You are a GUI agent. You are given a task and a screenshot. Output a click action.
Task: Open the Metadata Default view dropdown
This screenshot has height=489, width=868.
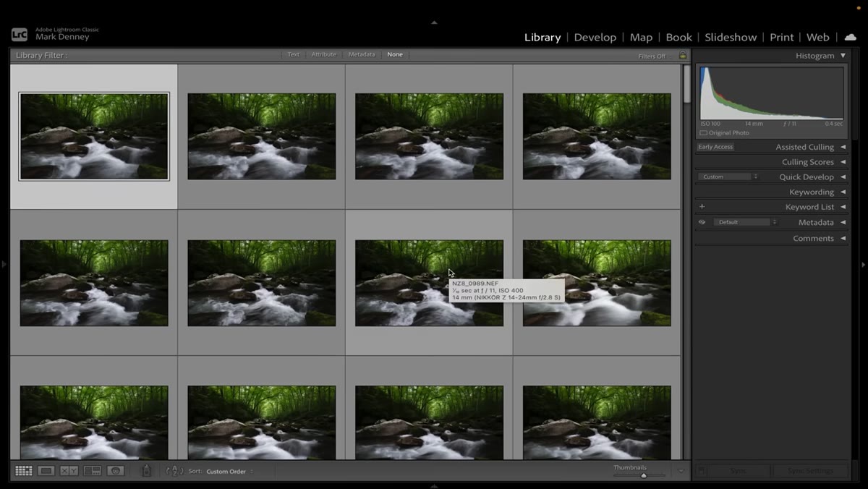pyautogui.click(x=745, y=222)
